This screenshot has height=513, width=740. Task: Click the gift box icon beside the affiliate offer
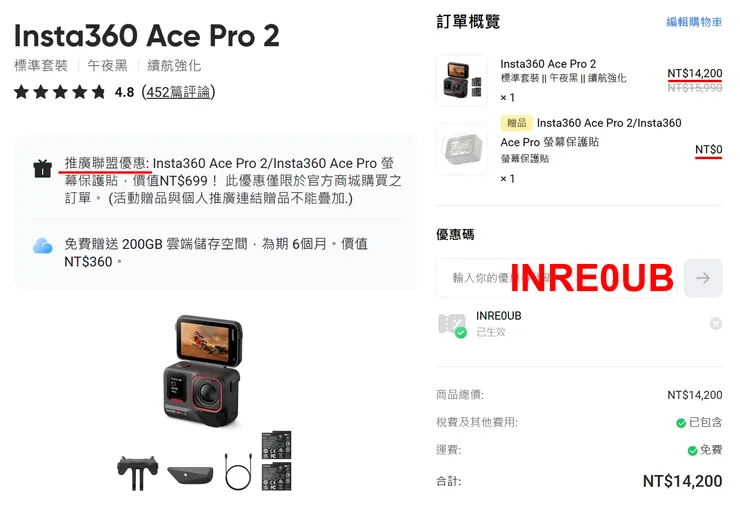42,168
